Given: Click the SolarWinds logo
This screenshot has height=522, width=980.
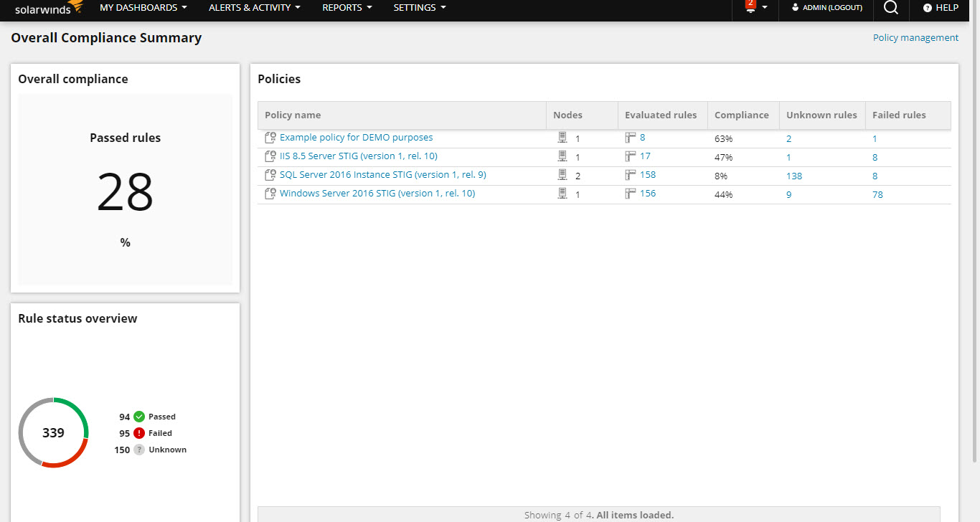Looking at the screenshot, I should pyautogui.click(x=50, y=8).
